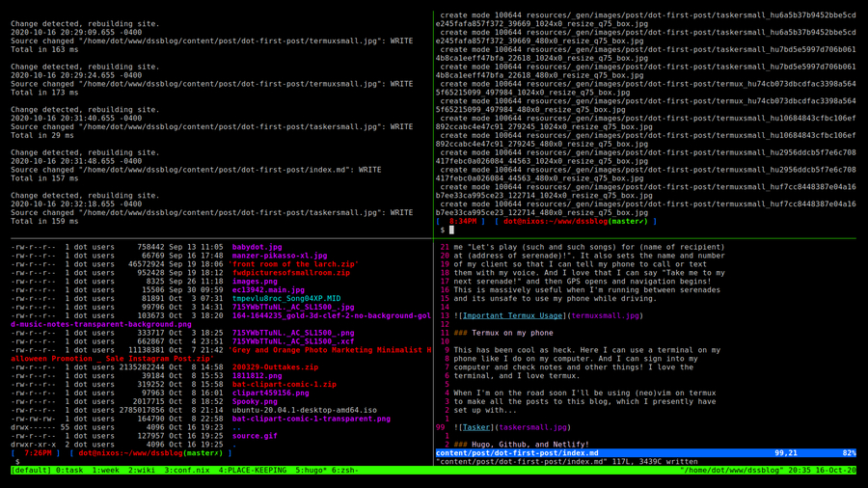
Task: Go to tmux window 4:PLACE-KEEPING
Action: tap(253, 471)
